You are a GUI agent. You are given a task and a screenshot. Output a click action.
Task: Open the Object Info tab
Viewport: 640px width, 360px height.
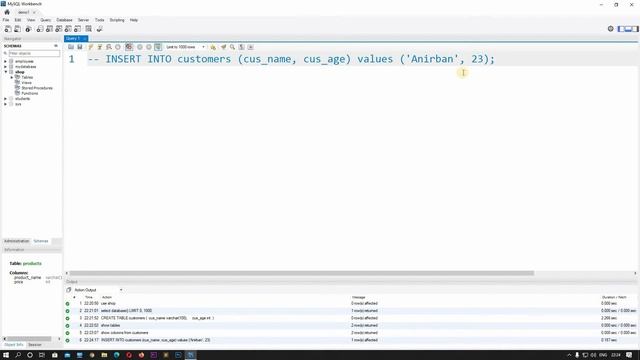pos(14,345)
